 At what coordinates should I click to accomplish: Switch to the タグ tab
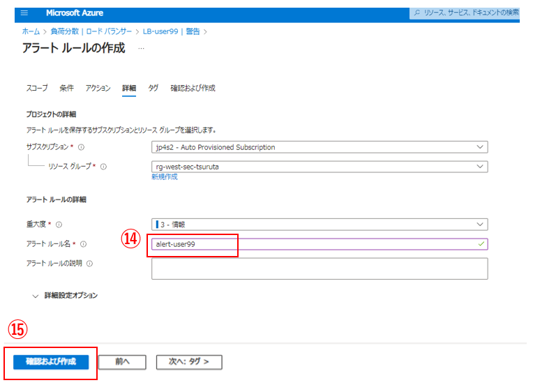click(x=153, y=88)
